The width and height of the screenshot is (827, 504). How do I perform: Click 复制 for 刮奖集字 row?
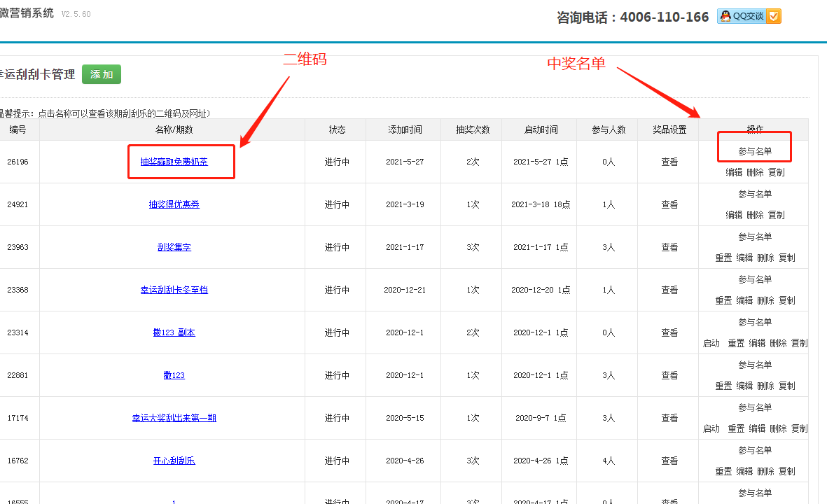coord(787,258)
